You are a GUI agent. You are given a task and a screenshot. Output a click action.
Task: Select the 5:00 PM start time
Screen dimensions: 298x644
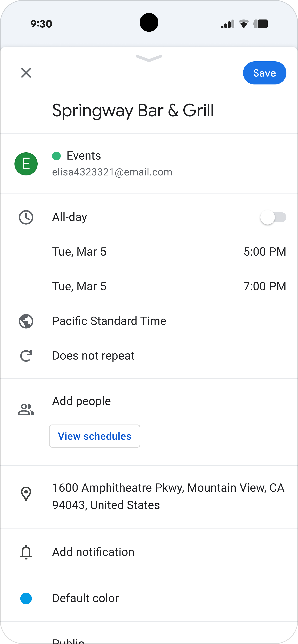click(265, 252)
